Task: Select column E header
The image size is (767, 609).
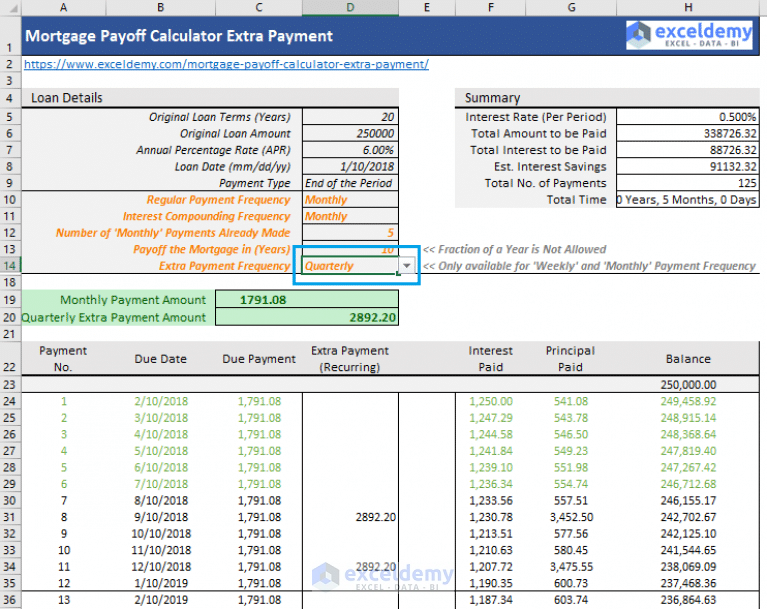Action: pyautogui.click(x=427, y=7)
